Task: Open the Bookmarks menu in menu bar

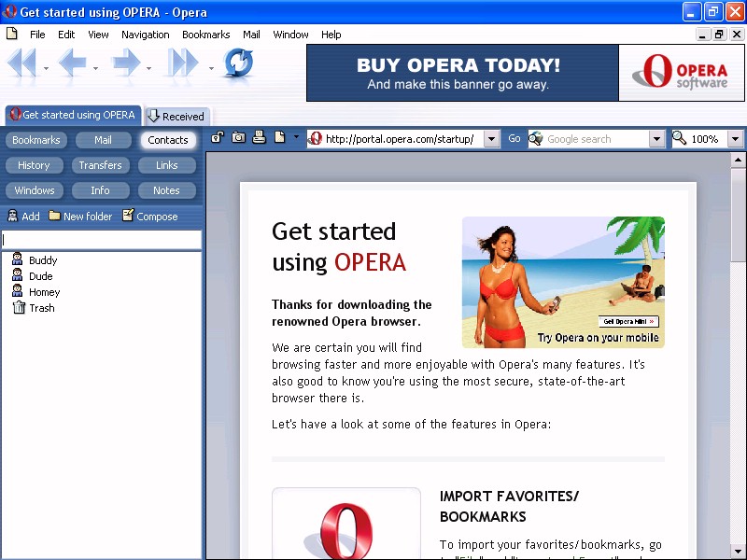Action: pyautogui.click(x=205, y=35)
